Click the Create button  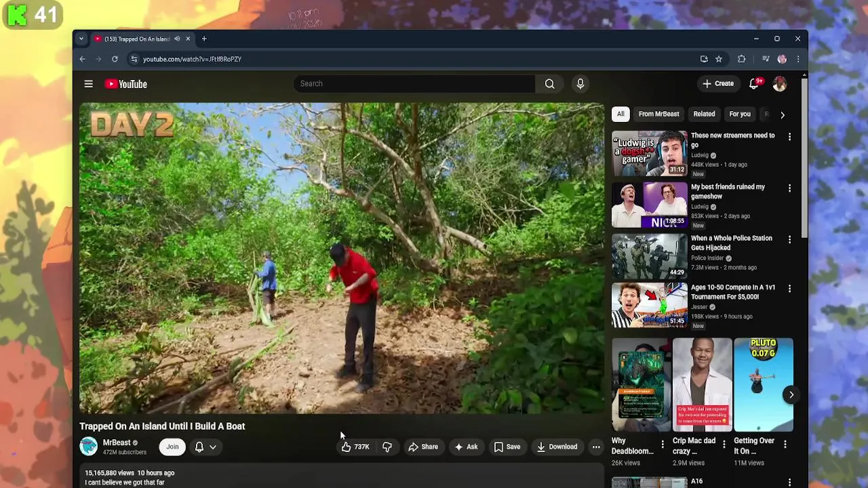point(718,84)
